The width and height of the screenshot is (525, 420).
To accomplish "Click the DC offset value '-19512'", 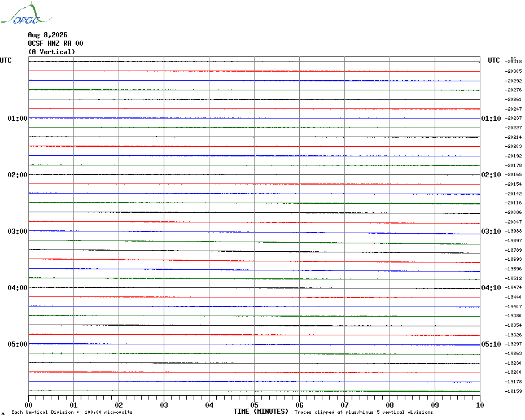I will coord(513,278).
